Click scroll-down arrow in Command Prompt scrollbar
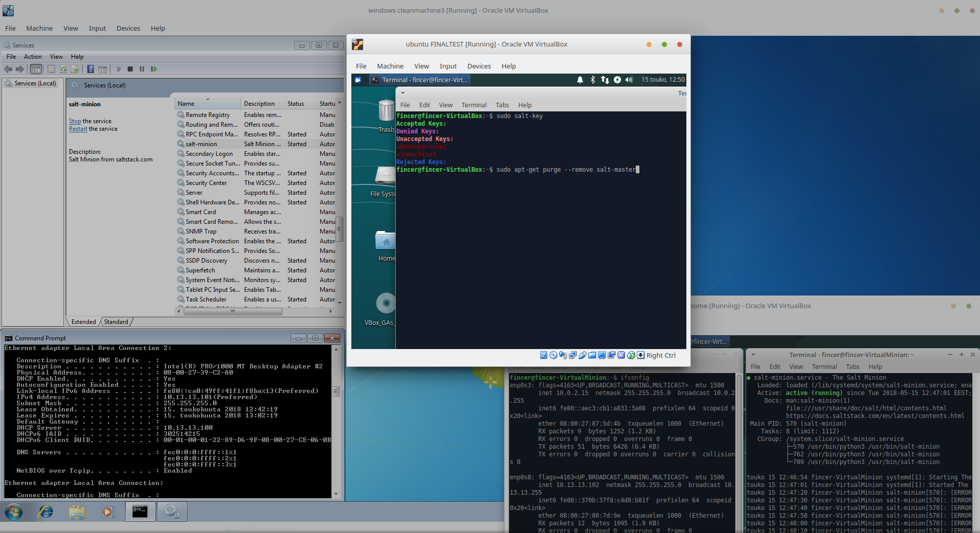980x533 pixels. [336, 494]
